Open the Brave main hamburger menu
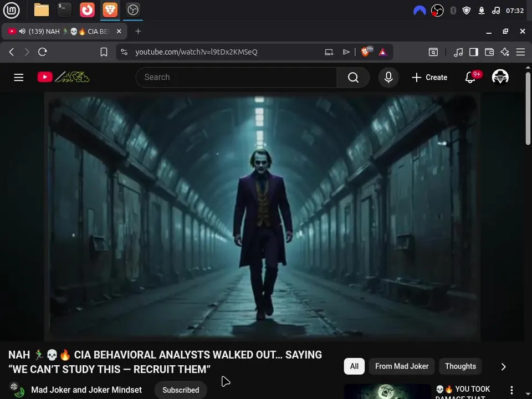Viewport: 532px width, 399px height. [x=520, y=52]
